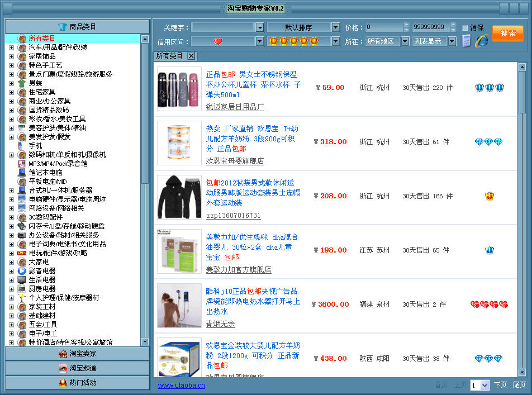Click the 笔记本电脑 laptop category icon
The image size is (532, 395).
point(22,173)
